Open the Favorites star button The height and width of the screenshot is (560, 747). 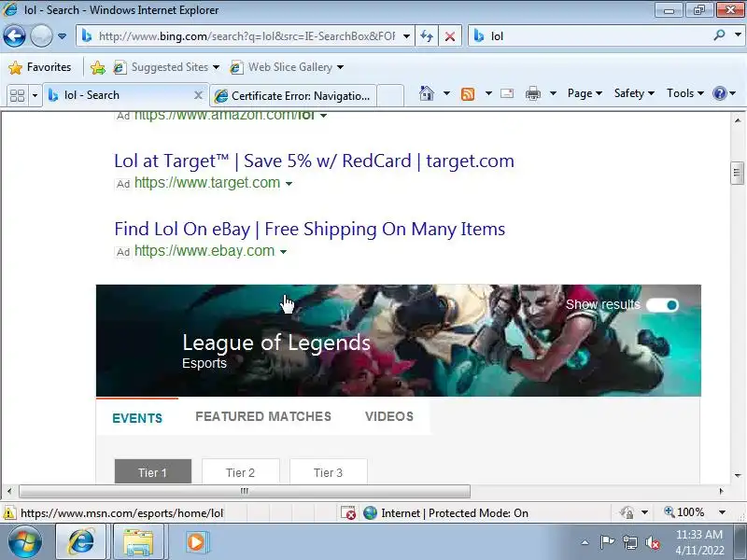coord(40,67)
